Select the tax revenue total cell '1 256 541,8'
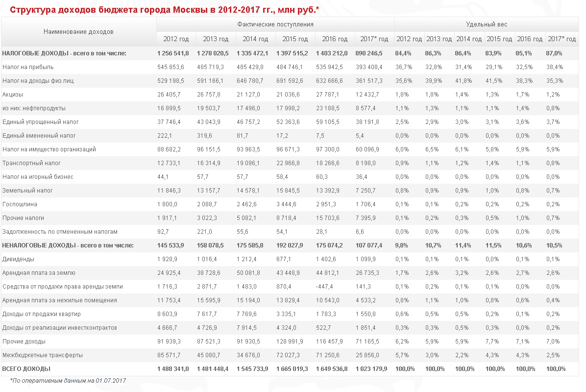Viewport: 586px width, 392px height. [173, 53]
